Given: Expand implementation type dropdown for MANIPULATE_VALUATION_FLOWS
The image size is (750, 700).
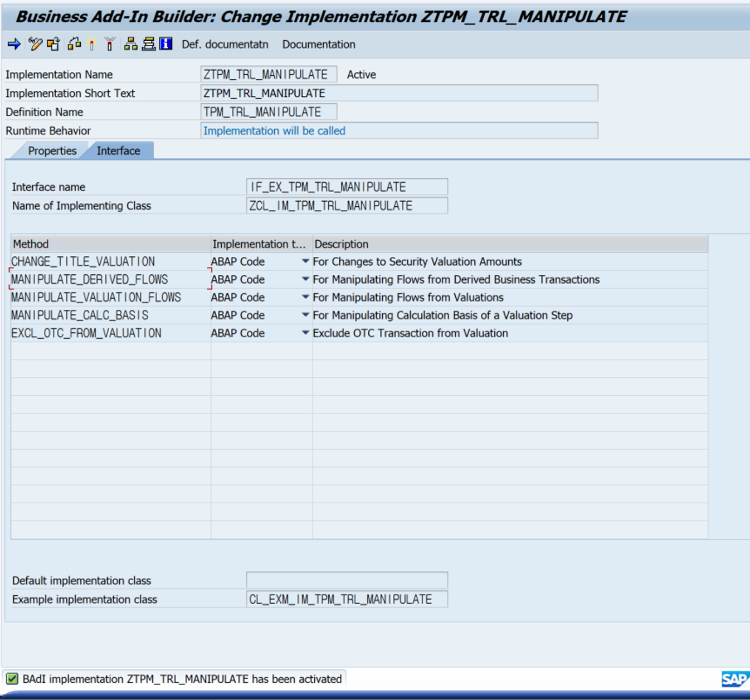Looking at the screenshot, I should [x=305, y=297].
